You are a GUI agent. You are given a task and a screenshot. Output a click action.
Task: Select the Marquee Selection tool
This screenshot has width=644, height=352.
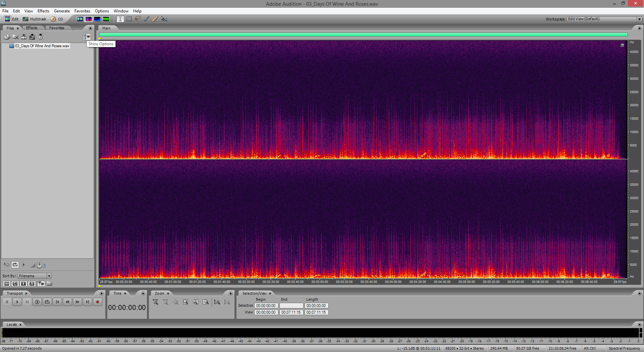click(x=129, y=19)
